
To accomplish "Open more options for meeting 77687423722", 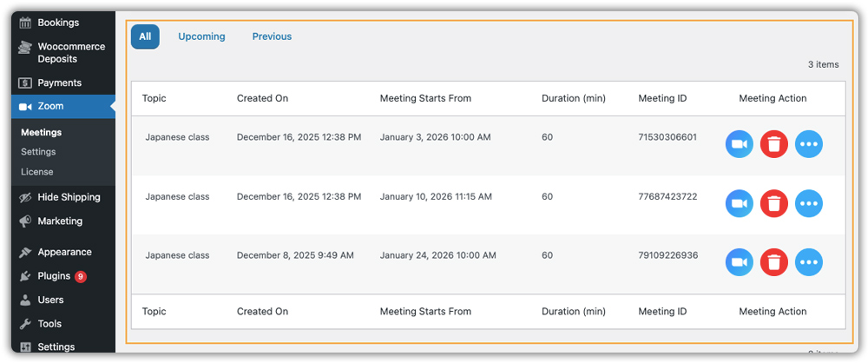I will [x=808, y=203].
